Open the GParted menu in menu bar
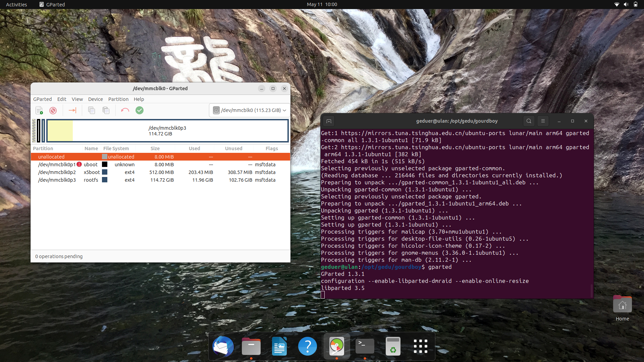The height and width of the screenshot is (362, 644). 43,99
